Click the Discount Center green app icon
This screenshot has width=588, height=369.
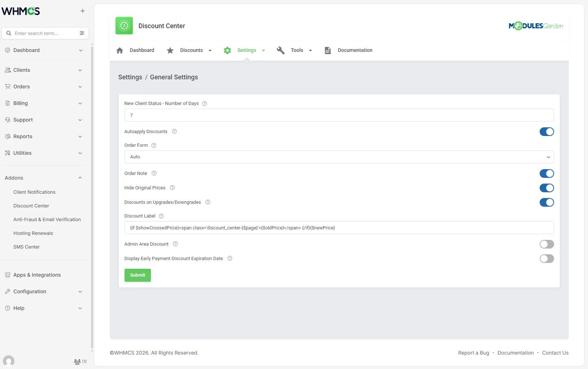[124, 26]
